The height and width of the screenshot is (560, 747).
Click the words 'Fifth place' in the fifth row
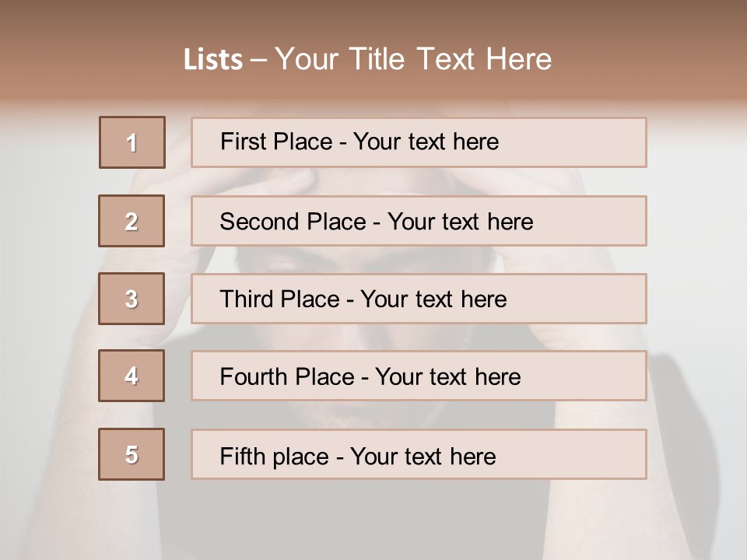[x=275, y=457]
